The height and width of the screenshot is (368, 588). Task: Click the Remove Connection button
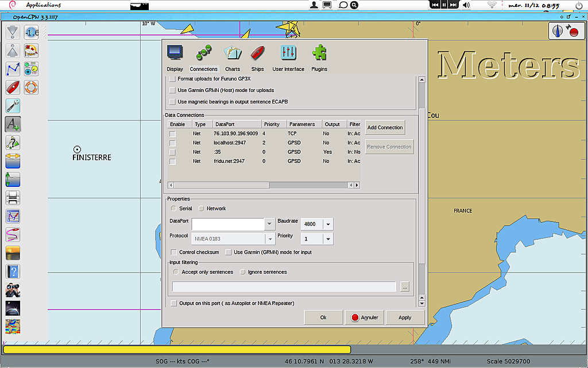389,147
